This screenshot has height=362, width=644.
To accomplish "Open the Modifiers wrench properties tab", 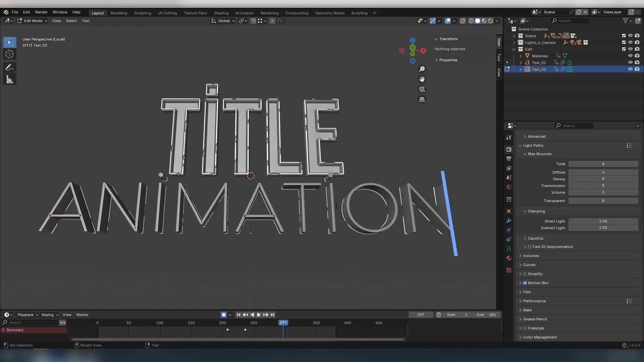I will click(x=509, y=221).
